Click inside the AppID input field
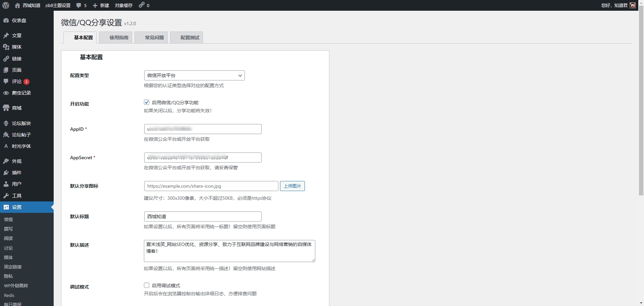The height and width of the screenshot is (306, 644). tap(202, 129)
